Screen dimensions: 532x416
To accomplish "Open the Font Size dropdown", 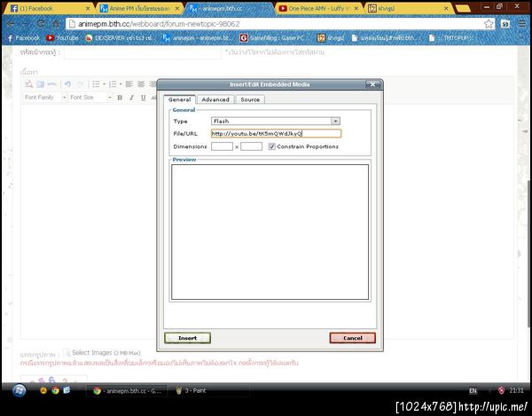I will point(90,98).
